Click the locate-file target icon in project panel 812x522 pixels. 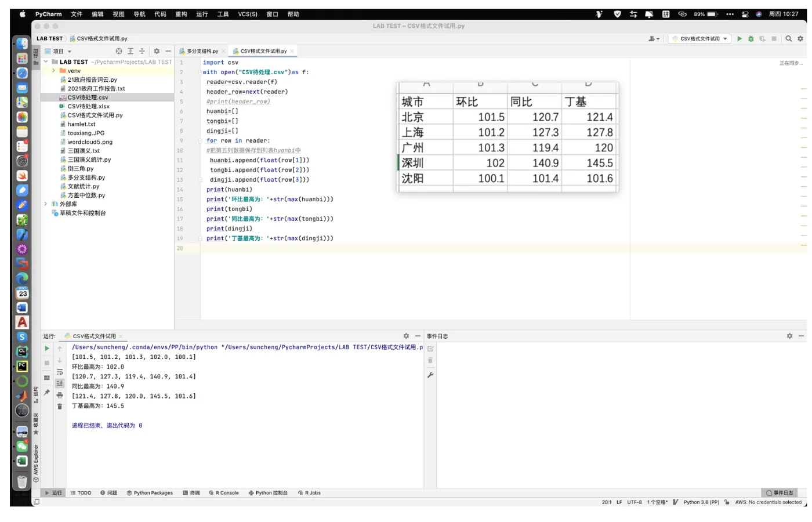point(119,51)
